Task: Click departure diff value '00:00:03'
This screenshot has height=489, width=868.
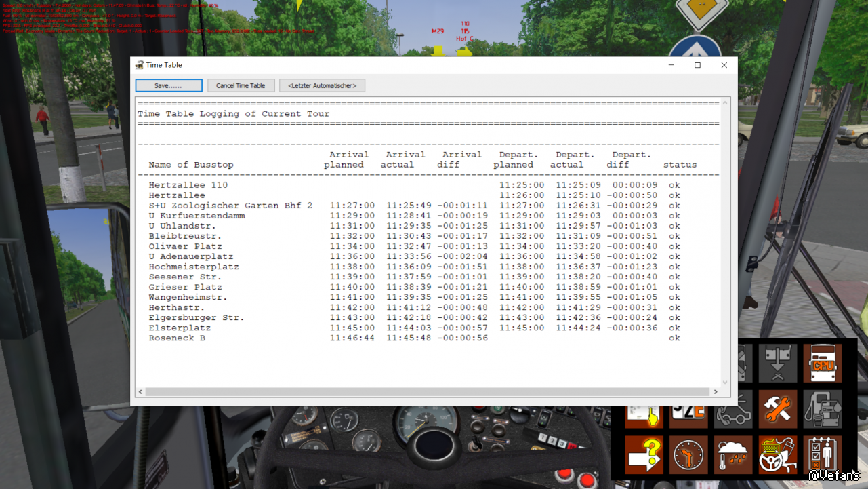Action: [x=635, y=216]
